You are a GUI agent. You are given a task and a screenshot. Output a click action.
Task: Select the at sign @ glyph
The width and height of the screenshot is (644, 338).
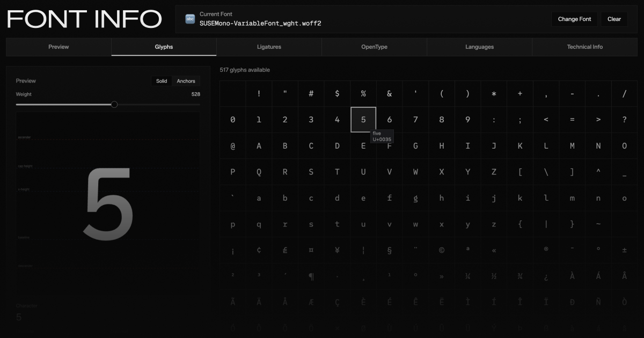pos(232,146)
